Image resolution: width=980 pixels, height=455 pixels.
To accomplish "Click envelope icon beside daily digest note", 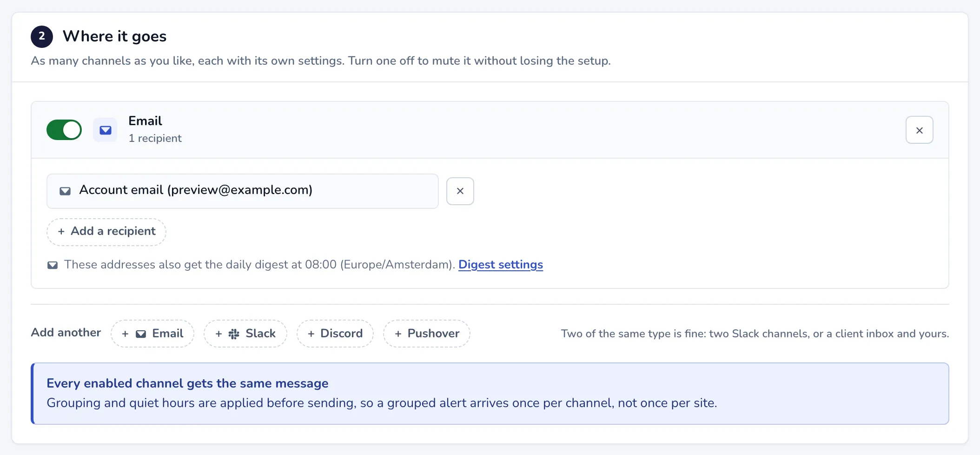I will coord(53,265).
